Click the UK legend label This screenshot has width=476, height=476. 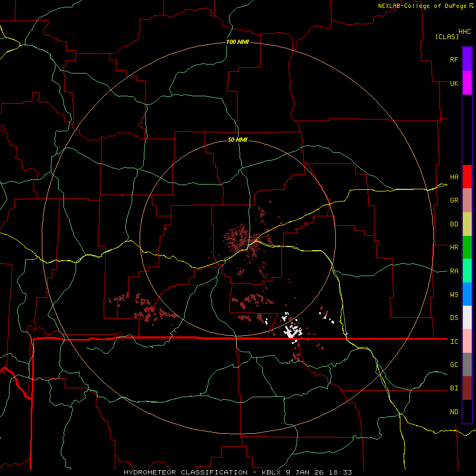point(454,83)
